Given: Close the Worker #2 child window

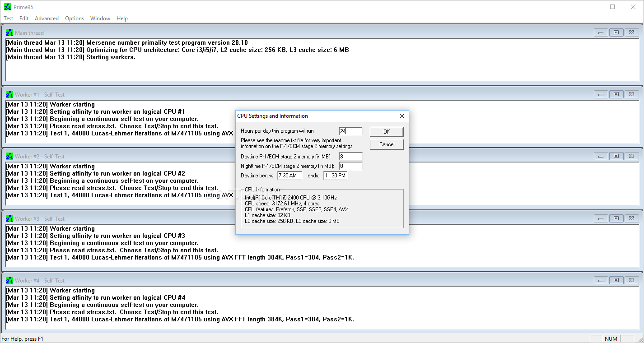Looking at the screenshot, I should pyautogui.click(x=632, y=156).
